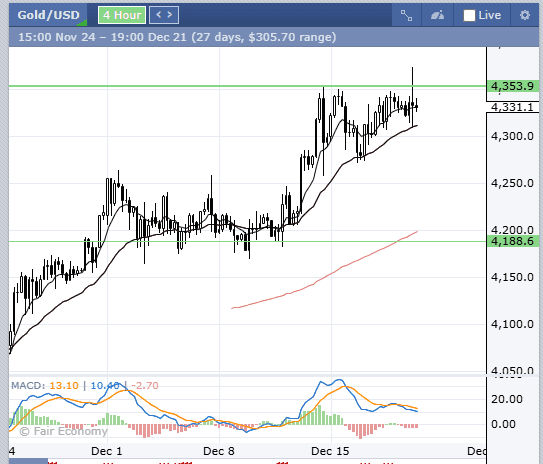Click the MACD histogram value -2.70
This screenshot has width=543, height=464.
pos(145,385)
